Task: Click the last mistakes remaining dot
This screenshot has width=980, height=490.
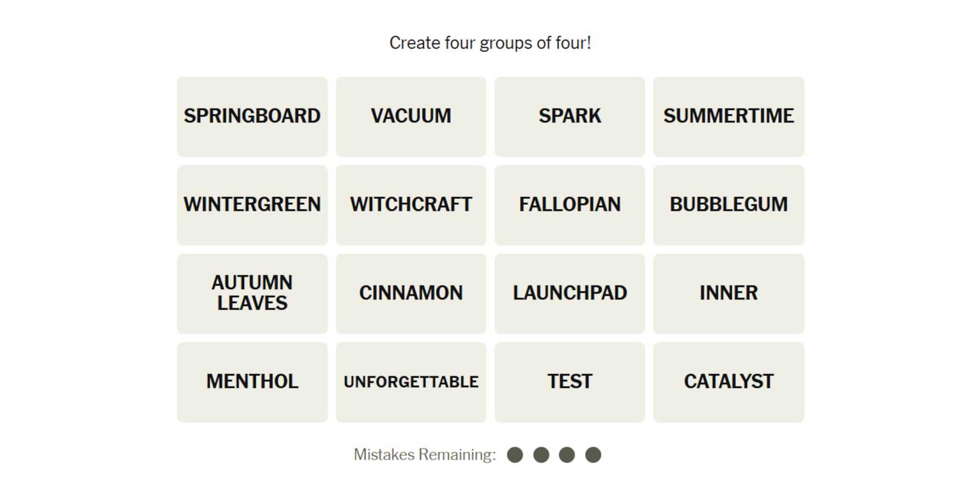Action: click(x=593, y=455)
